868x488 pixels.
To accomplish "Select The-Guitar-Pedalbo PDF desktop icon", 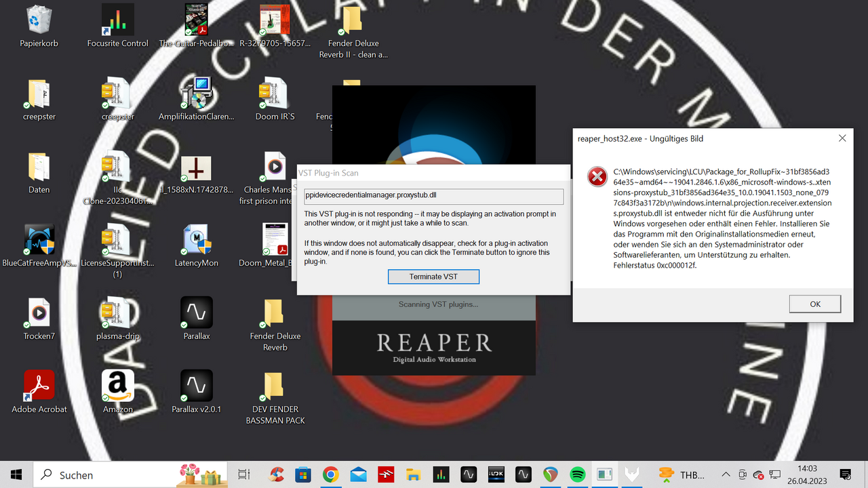I will (197, 27).
